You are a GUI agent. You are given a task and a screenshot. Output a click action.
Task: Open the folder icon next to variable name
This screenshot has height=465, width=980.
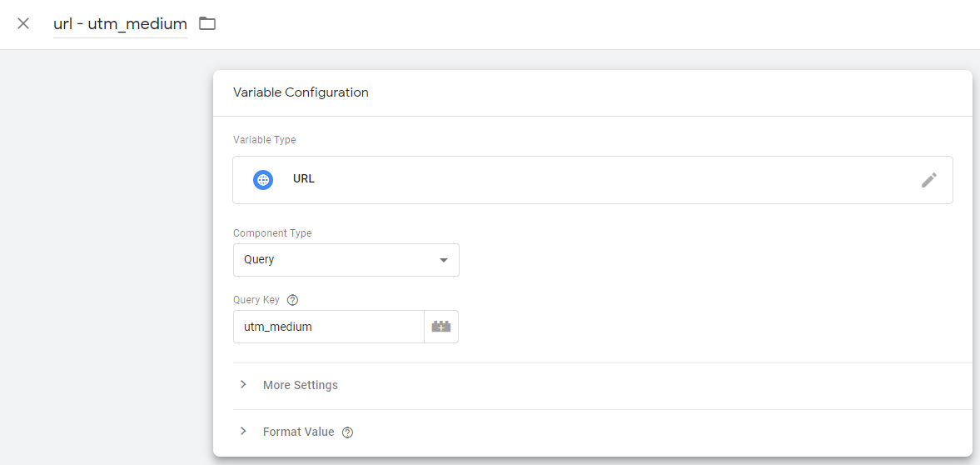pyautogui.click(x=207, y=23)
